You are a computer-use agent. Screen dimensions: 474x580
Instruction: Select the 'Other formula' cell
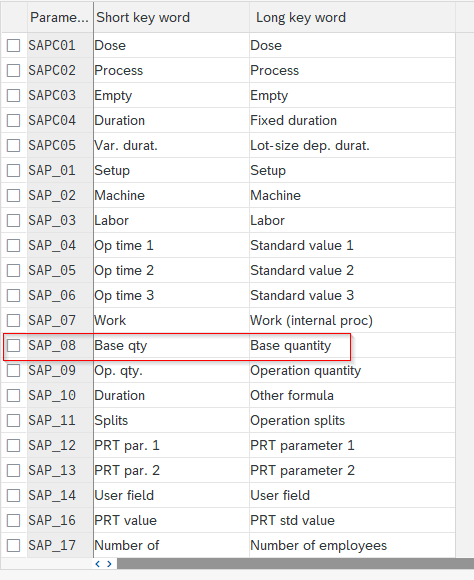click(x=352, y=395)
